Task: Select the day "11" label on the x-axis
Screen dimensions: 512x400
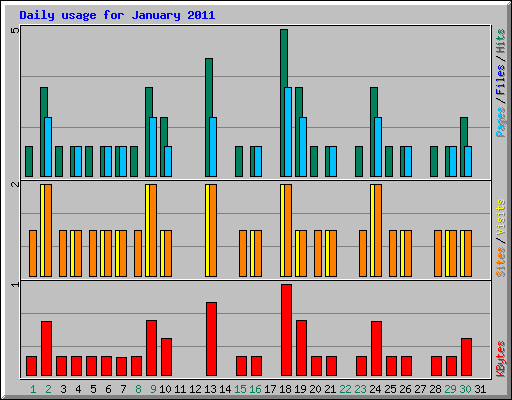Action: coord(180,389)
